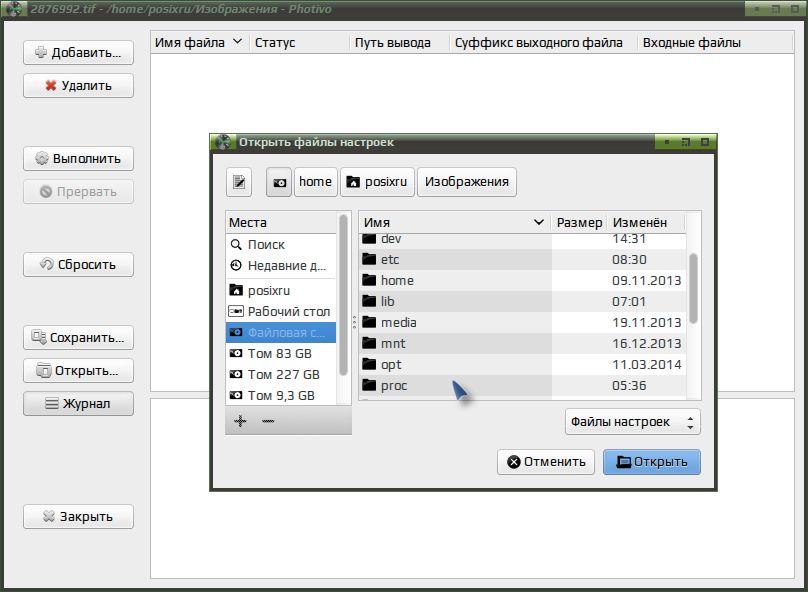Select the etc folder

(x=523, y=260)
